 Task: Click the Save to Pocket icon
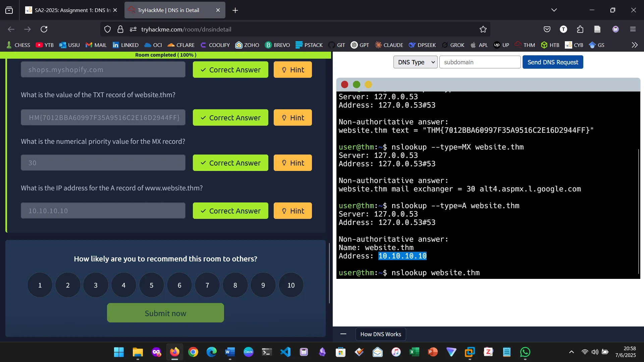[547, 29]
